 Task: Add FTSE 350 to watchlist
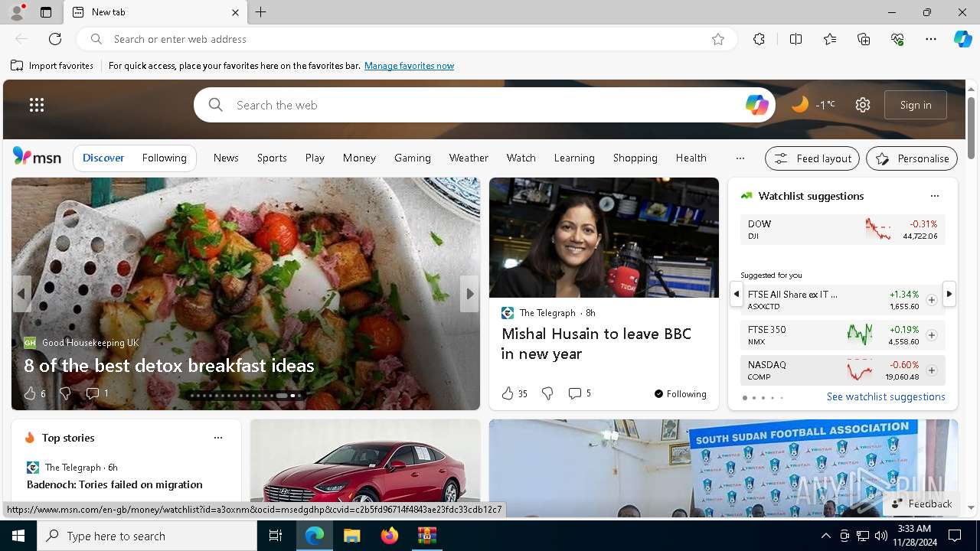click(931, 335)
